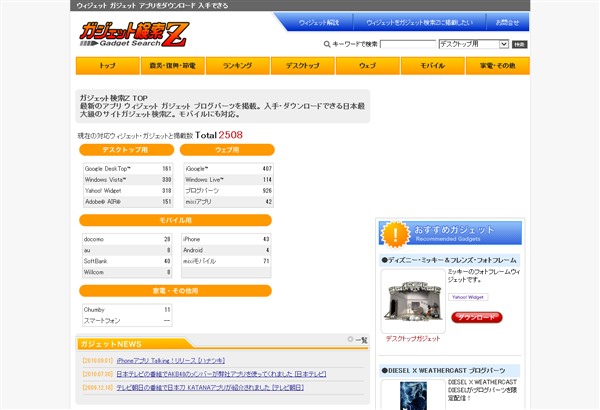Open the Adobe AIR row

128,202
